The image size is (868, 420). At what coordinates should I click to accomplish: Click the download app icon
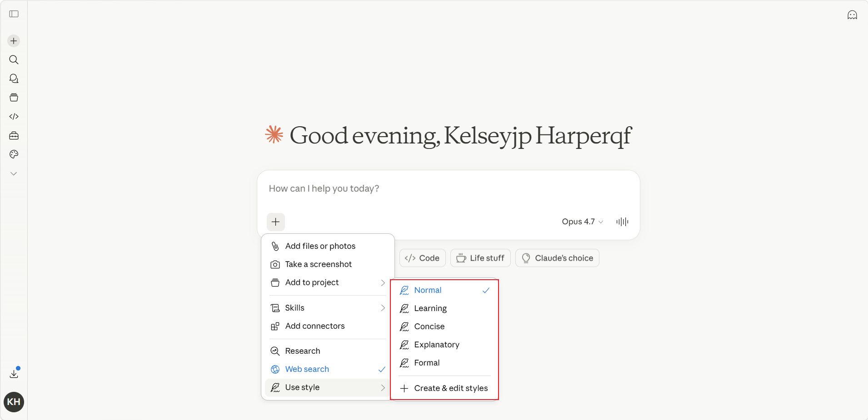tap(14, 373)
